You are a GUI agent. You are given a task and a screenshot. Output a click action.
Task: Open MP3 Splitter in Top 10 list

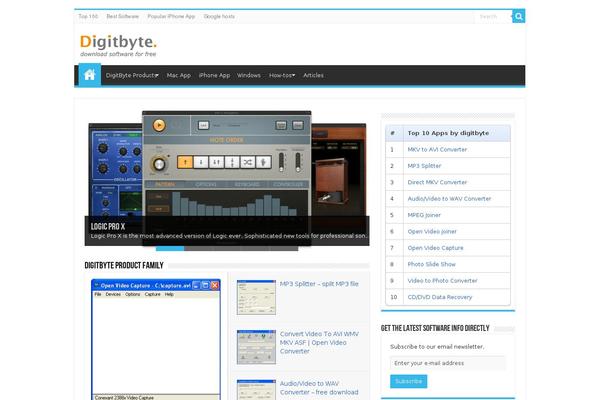(x=424, y=166)
